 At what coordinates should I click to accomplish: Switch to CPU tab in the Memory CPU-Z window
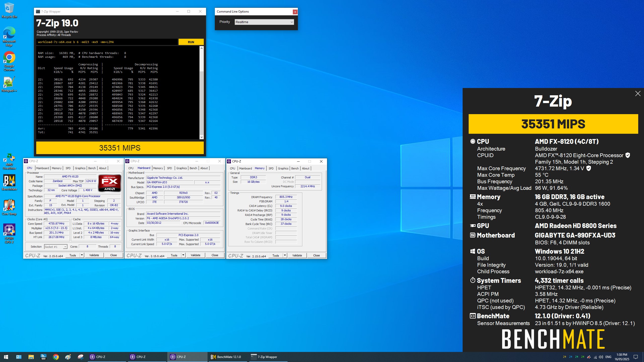[x=232, y=168]
